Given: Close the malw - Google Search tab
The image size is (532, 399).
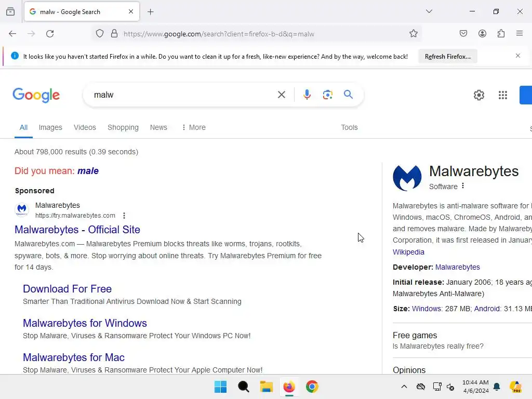Looking at the screenshot, I should tap(131, 11).
